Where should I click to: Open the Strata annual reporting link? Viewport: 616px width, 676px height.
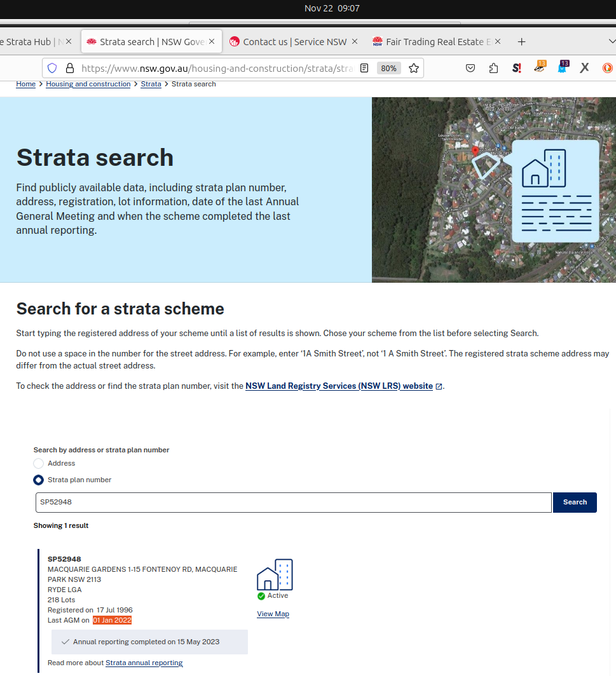tap(144, 663)
